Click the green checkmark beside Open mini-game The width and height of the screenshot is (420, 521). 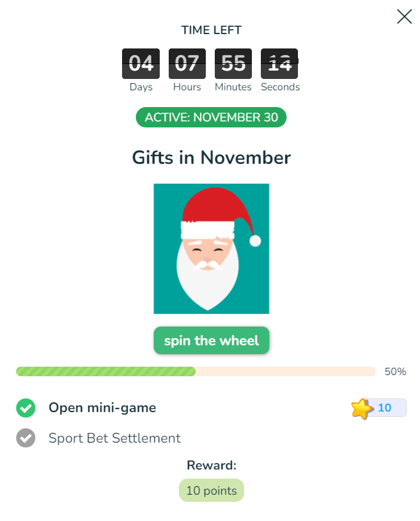(x=26, y=408)
